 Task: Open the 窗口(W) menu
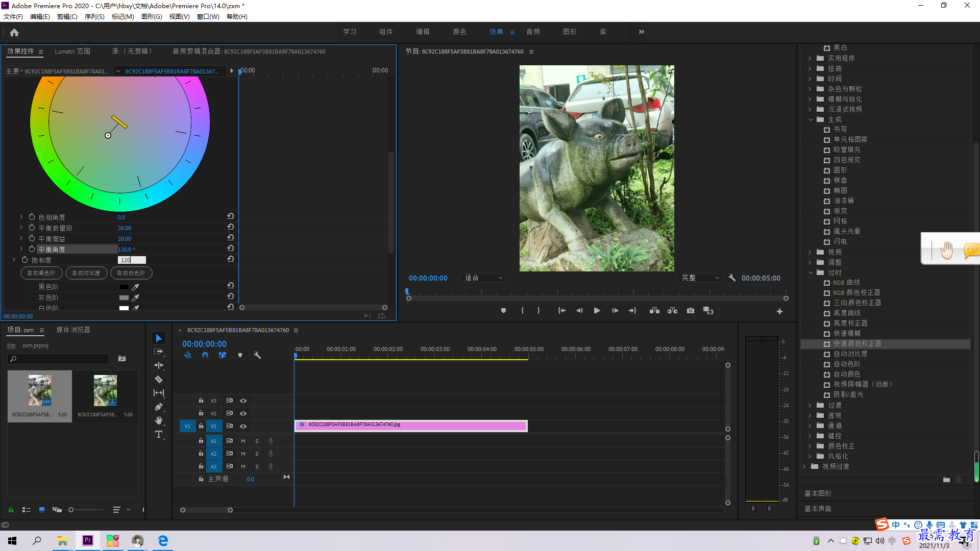click(208, 17)
